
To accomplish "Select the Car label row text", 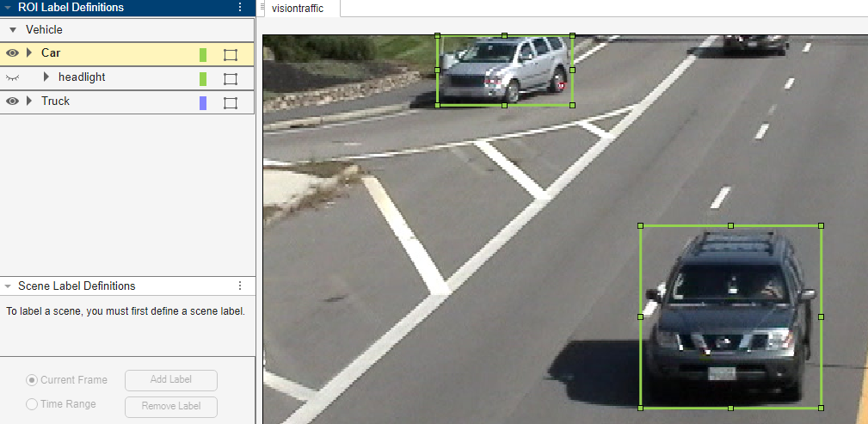I will pyautogui.click(x=51, y=53).
